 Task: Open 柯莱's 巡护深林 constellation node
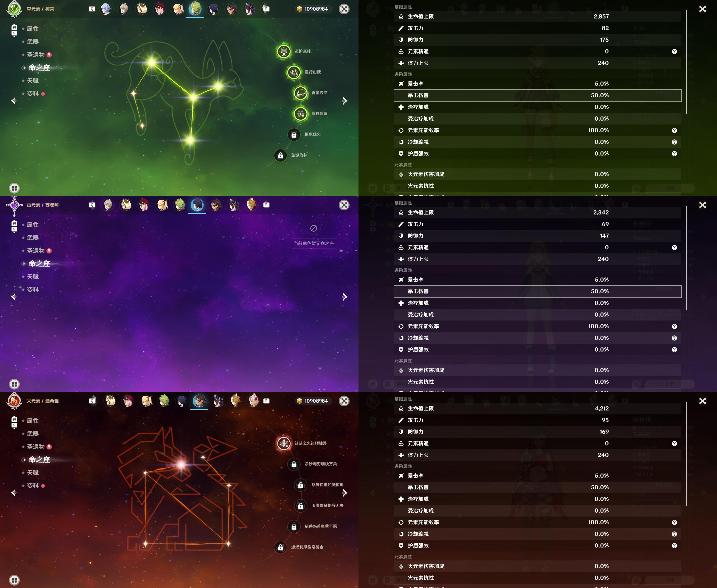[x=284, y=52]
